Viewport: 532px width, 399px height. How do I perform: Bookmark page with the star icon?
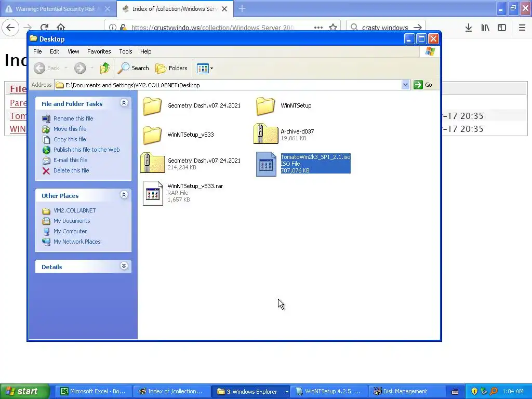pos(333,28)
